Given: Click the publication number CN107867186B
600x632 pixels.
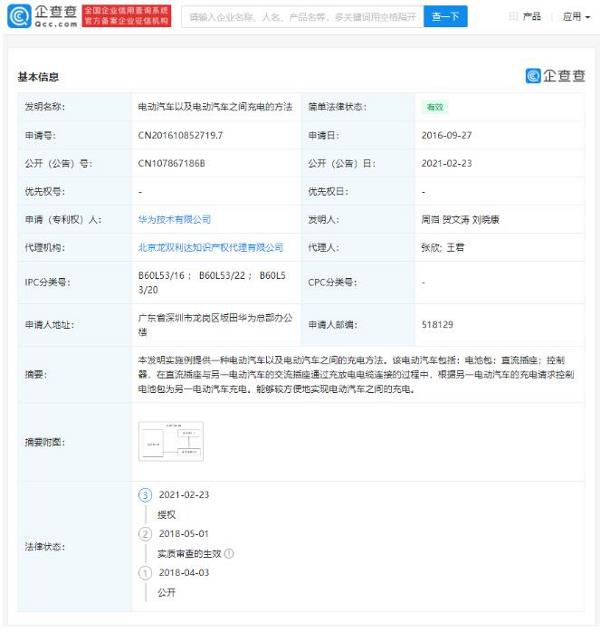Looking at the screenshot, I should [x=177, y=163].
